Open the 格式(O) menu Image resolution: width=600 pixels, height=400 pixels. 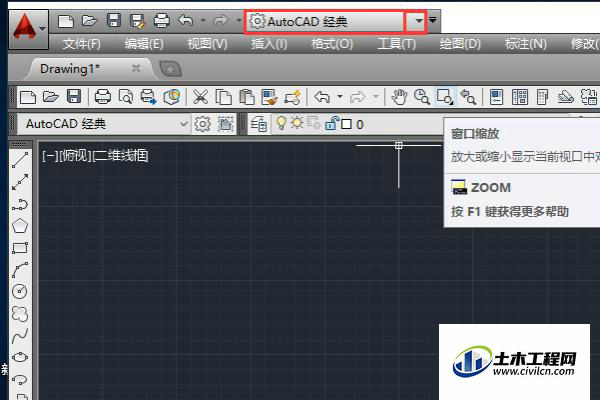pos(332,44)
